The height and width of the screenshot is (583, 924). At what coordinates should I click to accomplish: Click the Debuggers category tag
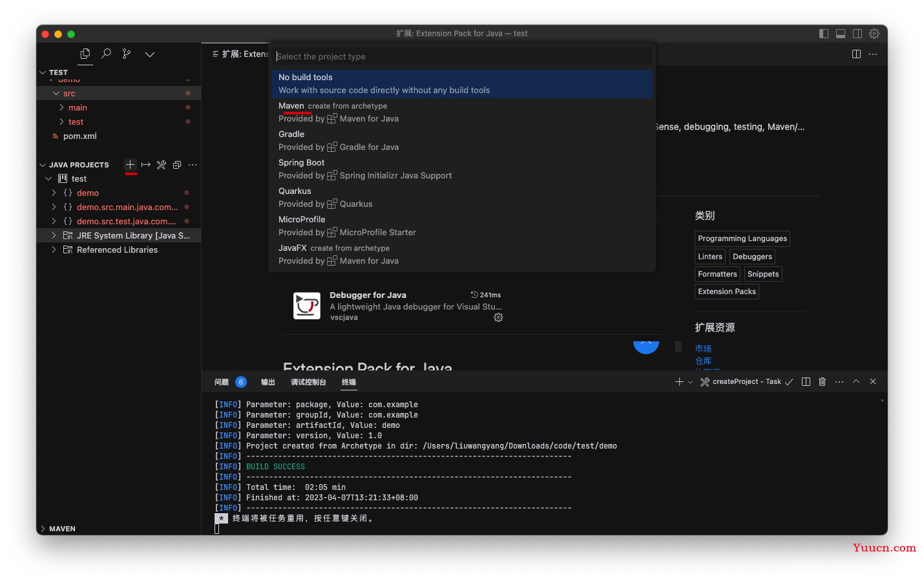click(x=752, y=257)
